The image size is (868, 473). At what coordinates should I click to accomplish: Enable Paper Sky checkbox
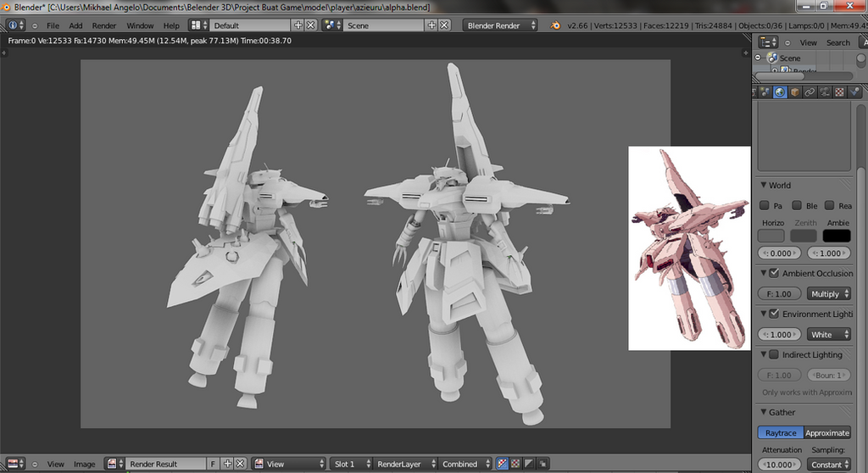[x=764, y=205]
